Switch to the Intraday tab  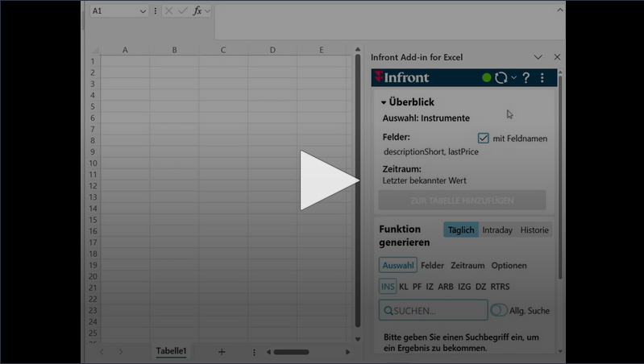497,230
